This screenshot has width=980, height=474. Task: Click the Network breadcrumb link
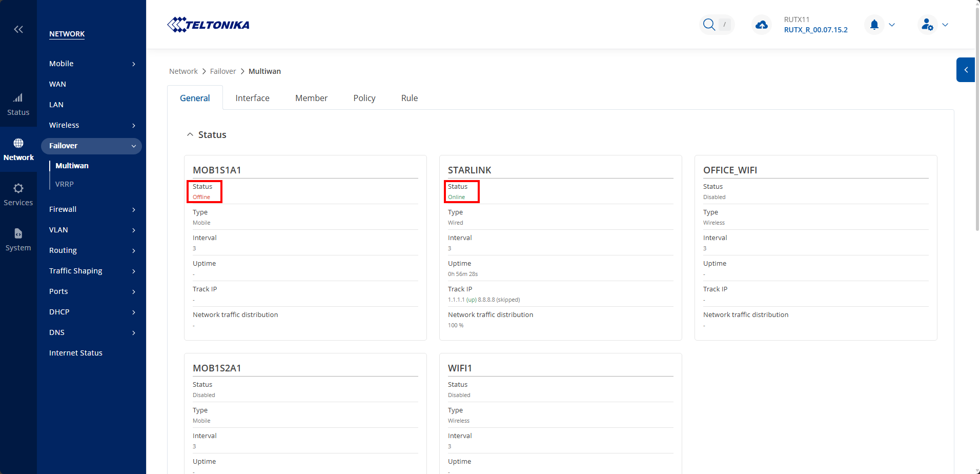click(x=183, y=71)
